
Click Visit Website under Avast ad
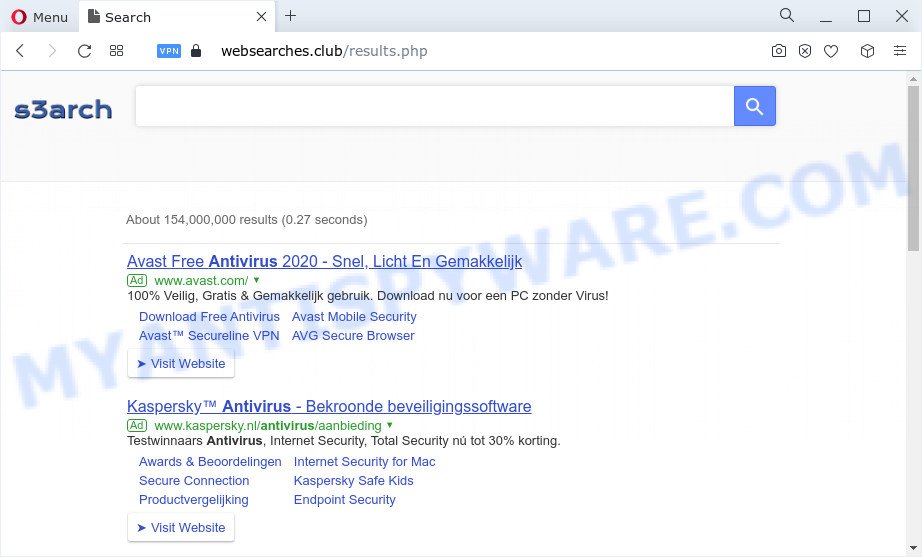[181, 363]
